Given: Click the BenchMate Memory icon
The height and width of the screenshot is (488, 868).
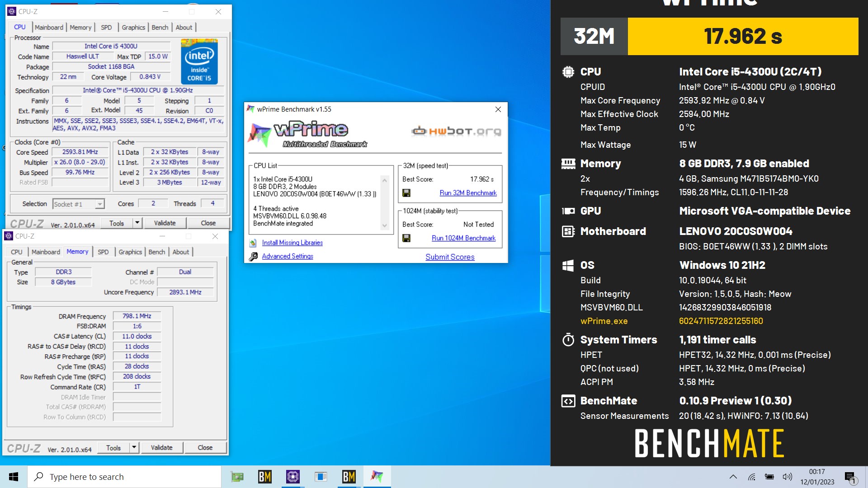Looking at the screenshot, I should [568, 164].
